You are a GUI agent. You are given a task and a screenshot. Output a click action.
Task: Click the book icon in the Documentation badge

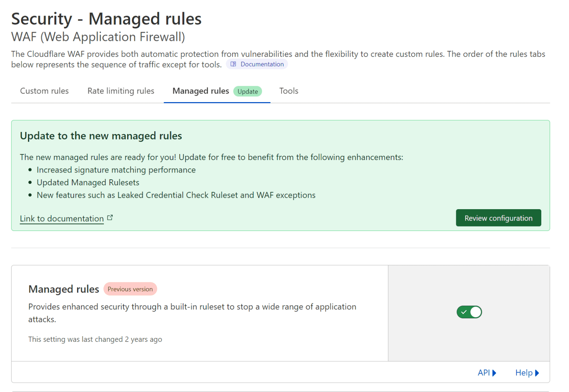pos(233,64)
